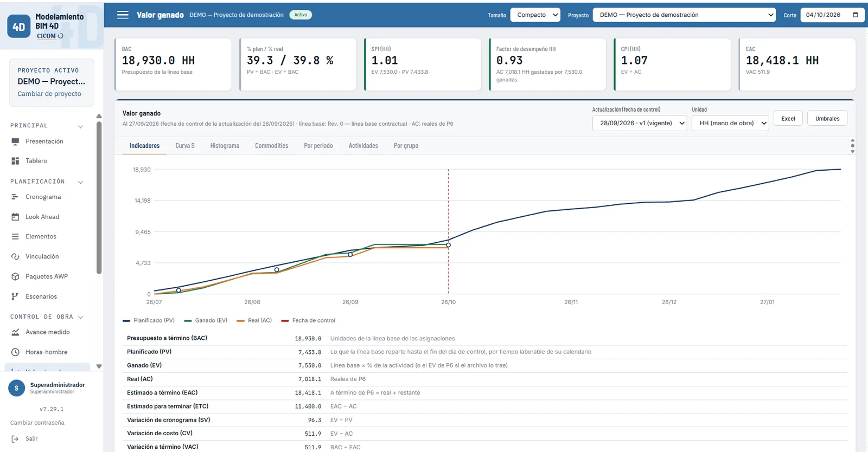Image resolution: width=868 pixels, height=452 pixels.
Task: Toggle Ganado (EV) legend series
Action: pyautogui.click(x=206, y=321)
